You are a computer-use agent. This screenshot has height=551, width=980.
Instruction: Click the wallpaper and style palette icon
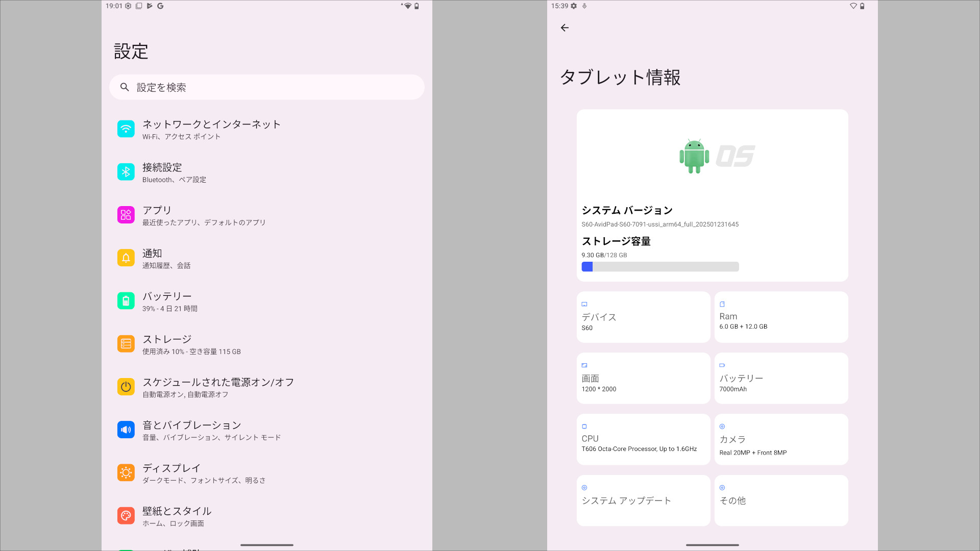[126, 516]
